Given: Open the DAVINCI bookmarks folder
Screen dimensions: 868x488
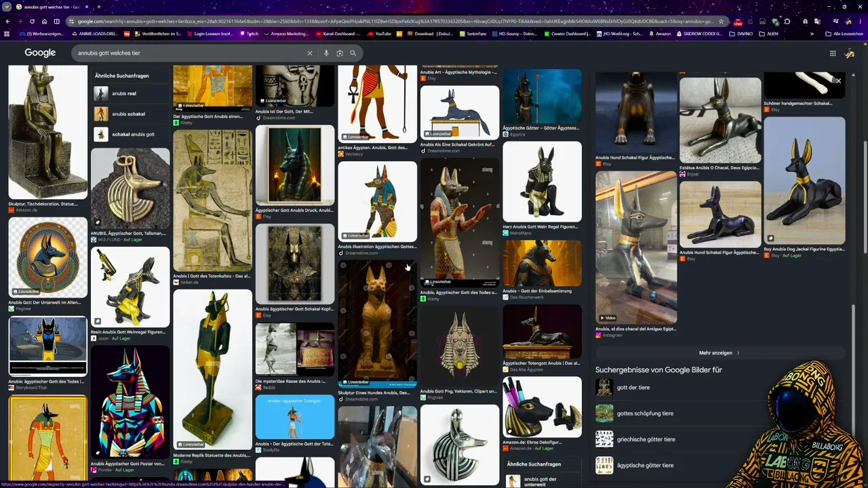Looking at the screenshot, I should point(741,33).
